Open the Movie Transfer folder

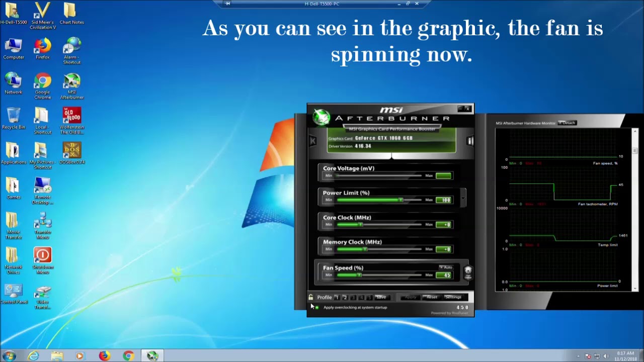click(x=14, y=226)
